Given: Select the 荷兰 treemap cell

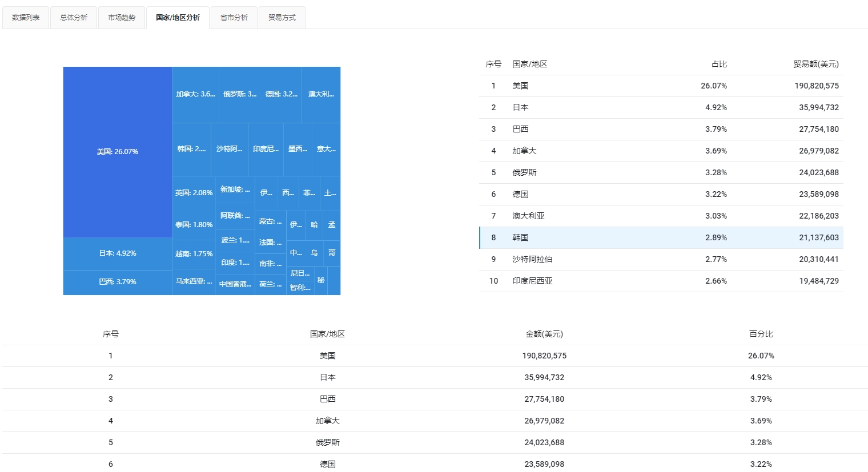Looking at the screenshot, I should [271, 284].
